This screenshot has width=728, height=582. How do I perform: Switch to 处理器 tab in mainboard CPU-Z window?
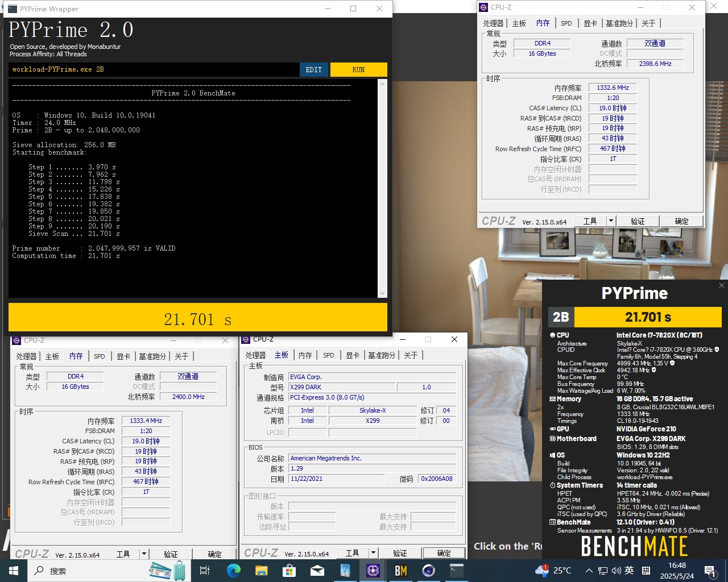(255, 355)
